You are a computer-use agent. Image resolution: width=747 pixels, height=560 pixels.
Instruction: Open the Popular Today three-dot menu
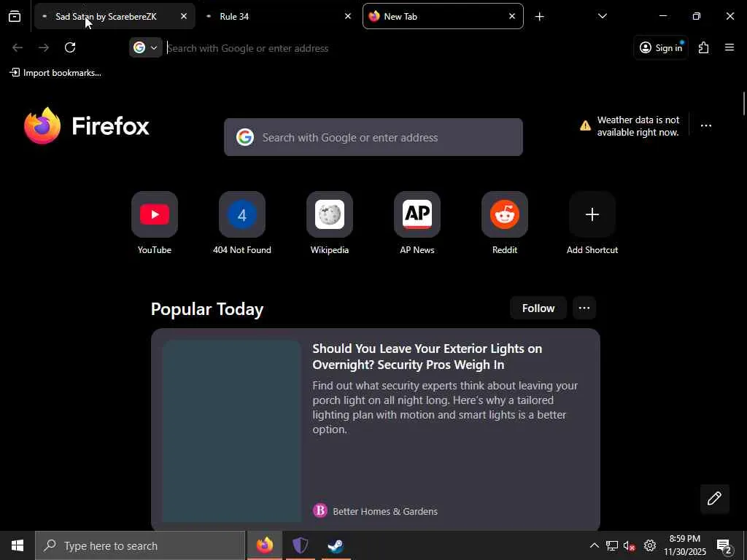pos(584,308)
